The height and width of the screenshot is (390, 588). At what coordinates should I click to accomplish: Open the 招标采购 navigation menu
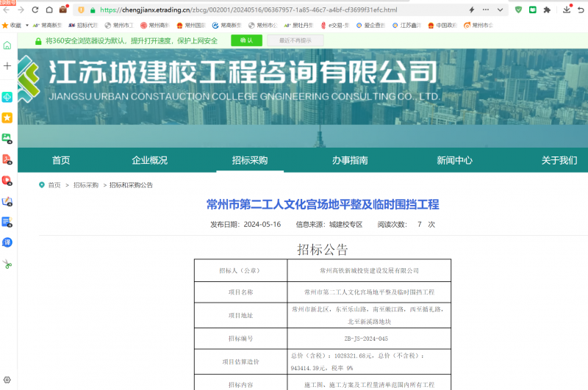click(250, 161)
